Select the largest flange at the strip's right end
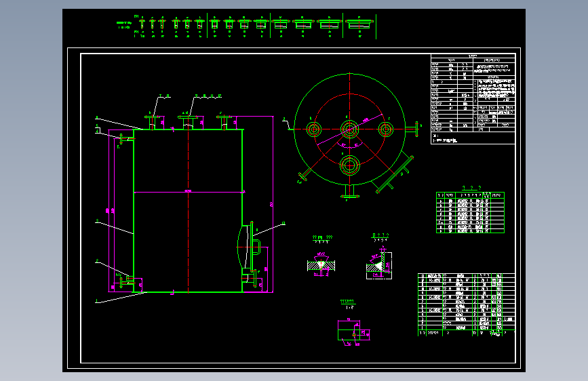Screen dimensions: 588x381 coord(359,24)
